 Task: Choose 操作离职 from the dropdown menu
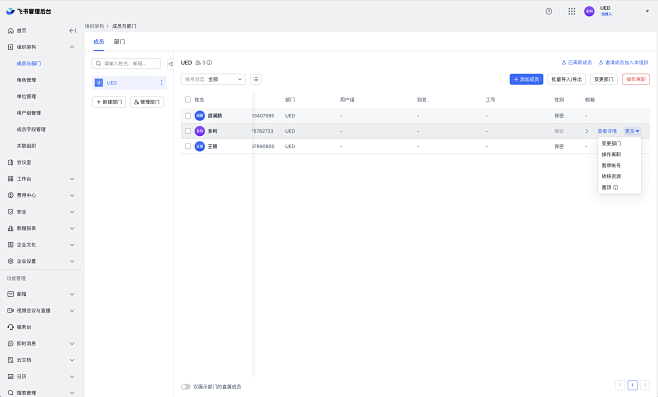click(x=611, y=154)
